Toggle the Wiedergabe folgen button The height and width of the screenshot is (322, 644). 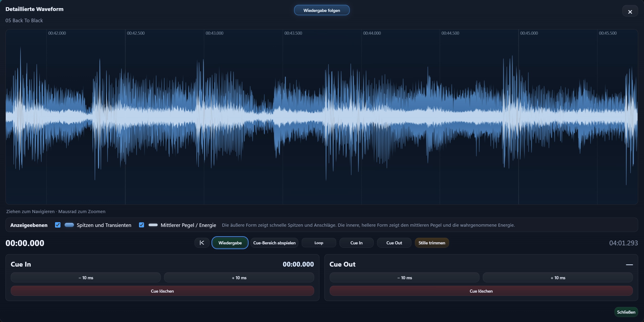pos(322,10)
